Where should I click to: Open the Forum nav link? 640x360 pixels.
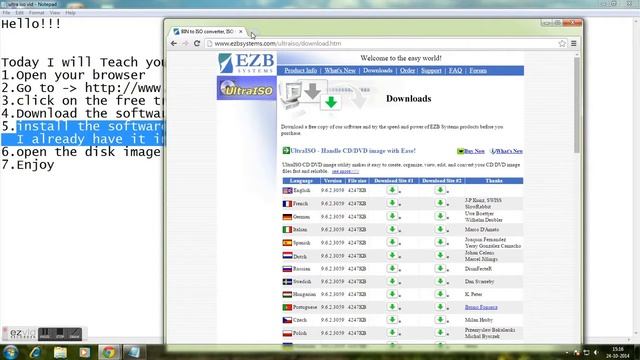478,71
